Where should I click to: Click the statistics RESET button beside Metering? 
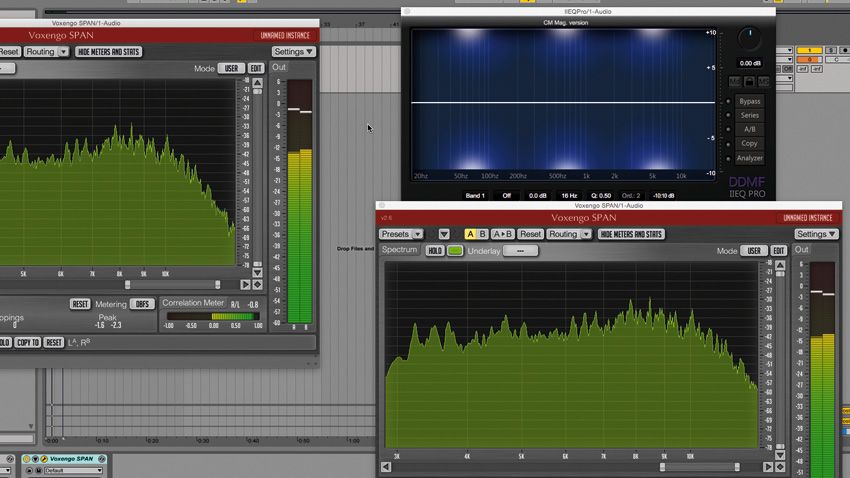[x=80, y=304]
